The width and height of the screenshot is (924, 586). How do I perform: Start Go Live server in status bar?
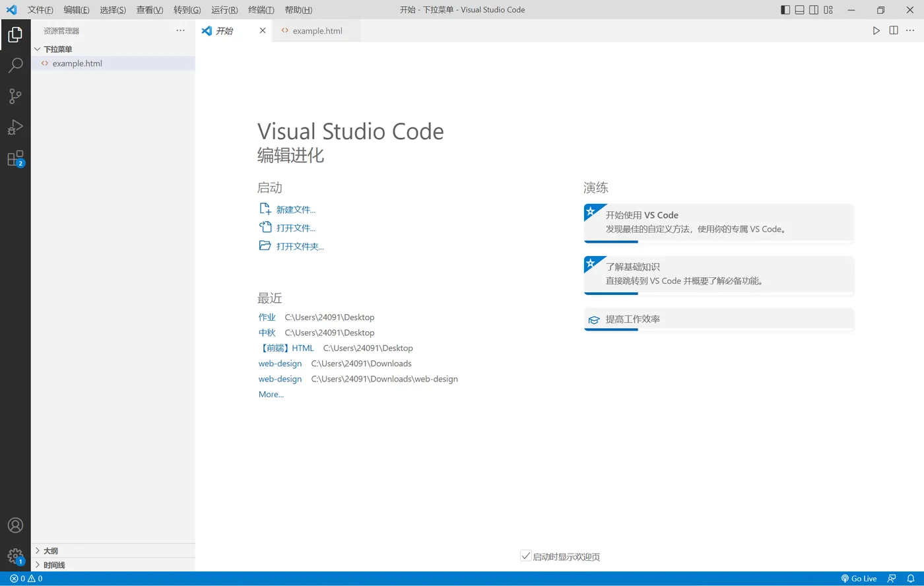pos(859,579)
